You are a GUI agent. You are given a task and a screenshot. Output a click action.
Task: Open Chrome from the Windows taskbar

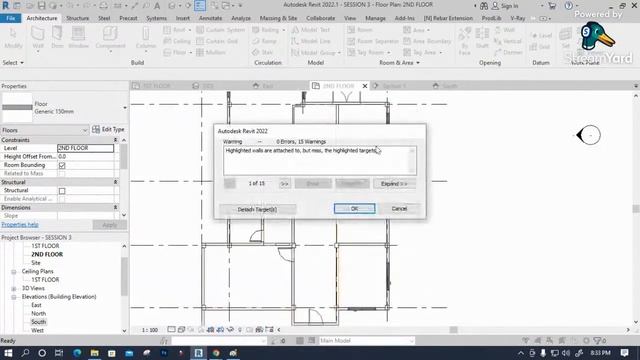tap(216, 353)
